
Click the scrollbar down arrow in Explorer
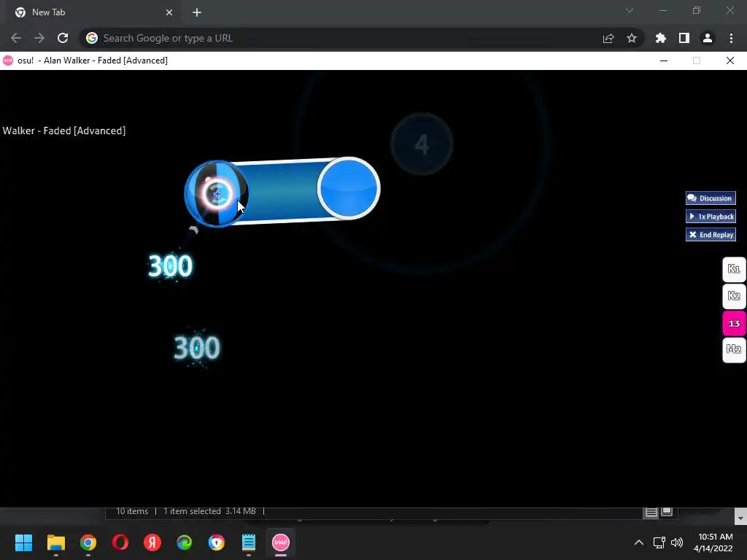[740, 518]
